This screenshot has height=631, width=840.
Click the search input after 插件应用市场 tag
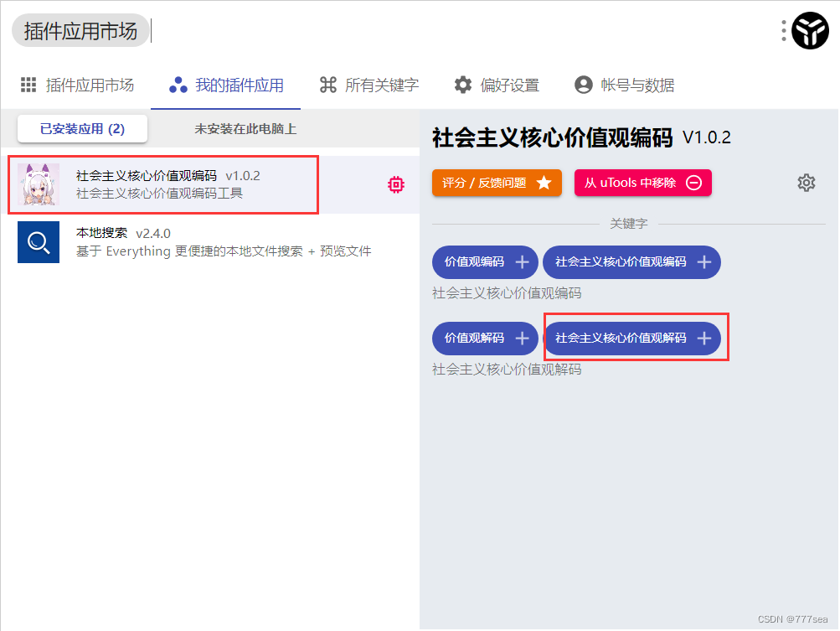coord(461,30)
